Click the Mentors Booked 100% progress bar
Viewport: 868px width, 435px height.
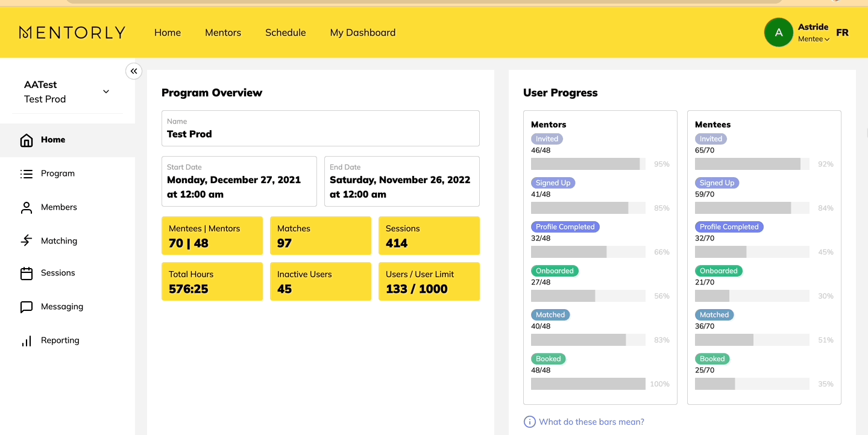(x=588, y=384)
